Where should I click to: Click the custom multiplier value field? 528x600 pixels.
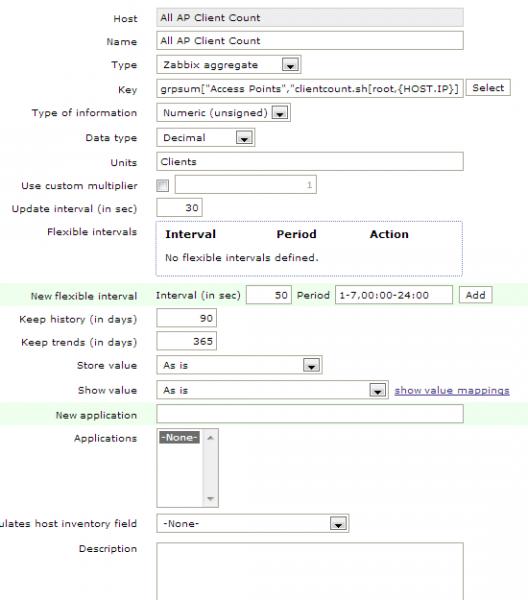tap(246, 185)
